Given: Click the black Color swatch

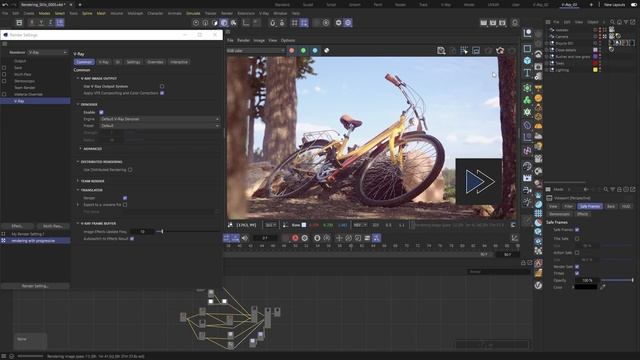Looking at the screenshot, I should click(x=586, y=287).
